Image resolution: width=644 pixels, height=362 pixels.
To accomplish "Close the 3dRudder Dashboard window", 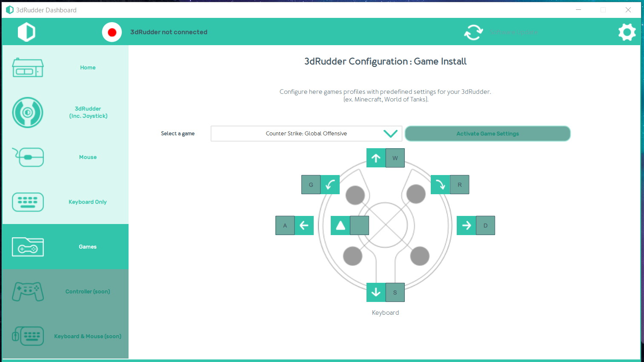I will [x=628, y=10].
